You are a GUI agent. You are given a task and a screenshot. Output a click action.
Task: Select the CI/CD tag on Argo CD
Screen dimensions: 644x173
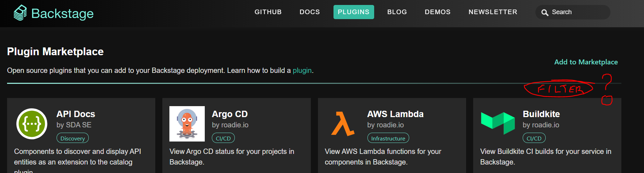223,138
